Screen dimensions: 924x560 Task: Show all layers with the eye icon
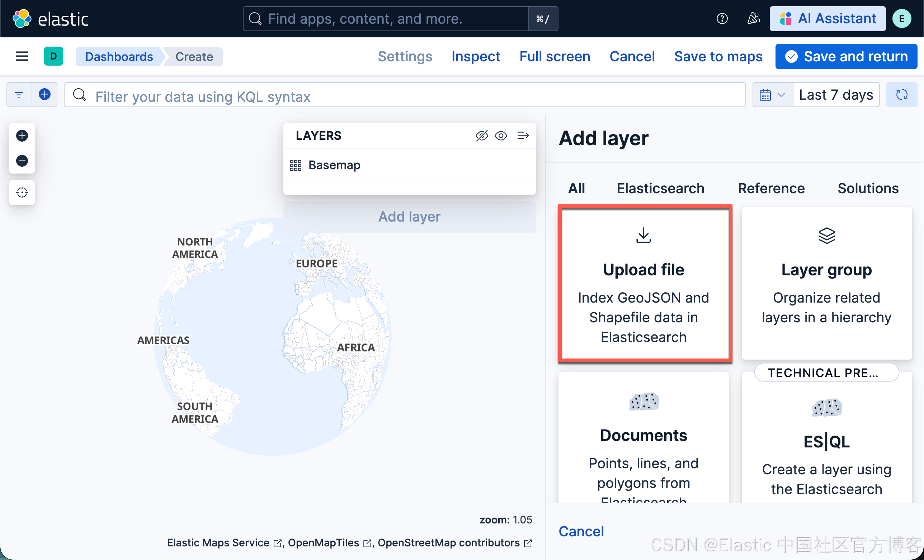click(501, 136)
